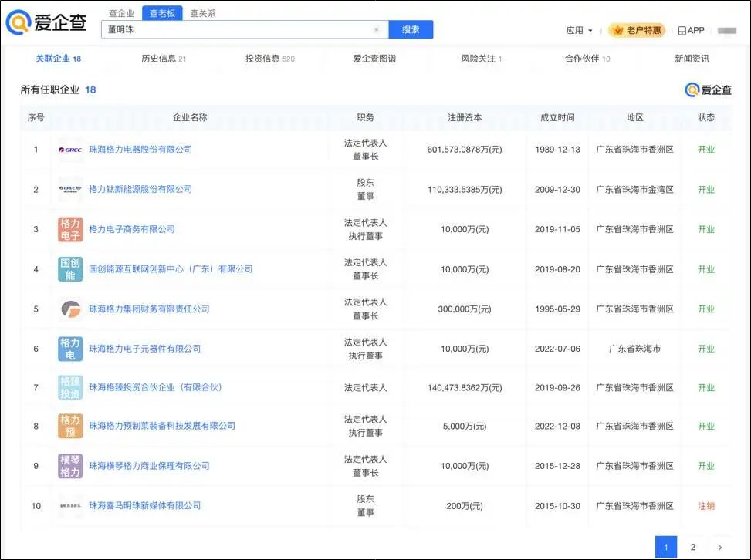Open the 历史信息 21 tab

click(164, 59)
